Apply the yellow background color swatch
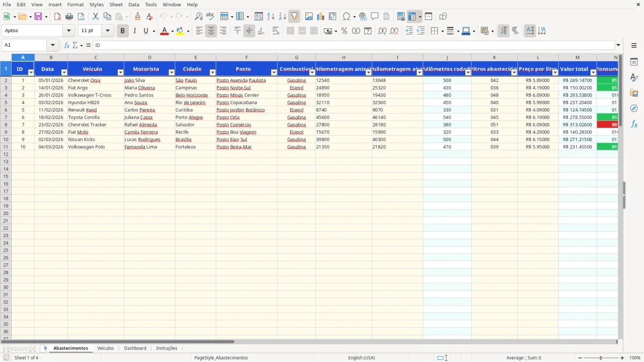Screen dimensions: 644x362 [180, 31]
